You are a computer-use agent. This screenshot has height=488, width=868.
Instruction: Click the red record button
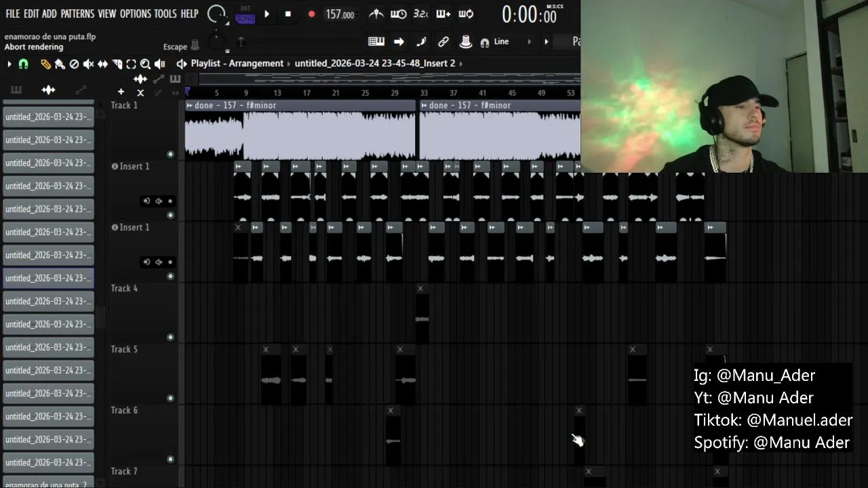[311, 14]
